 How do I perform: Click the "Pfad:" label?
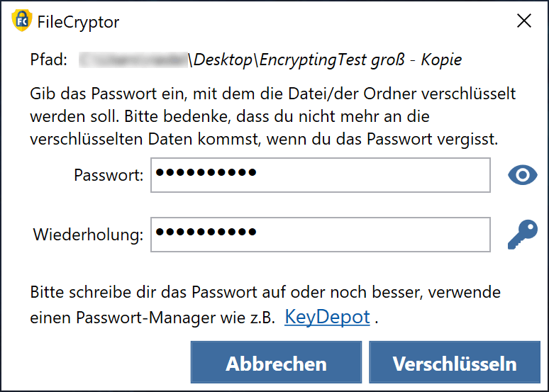(x=49, y=60)
